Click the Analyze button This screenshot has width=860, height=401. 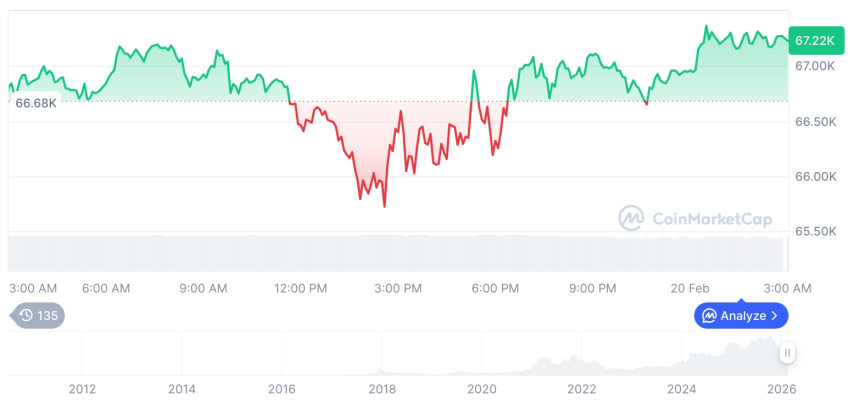point(741,316)
